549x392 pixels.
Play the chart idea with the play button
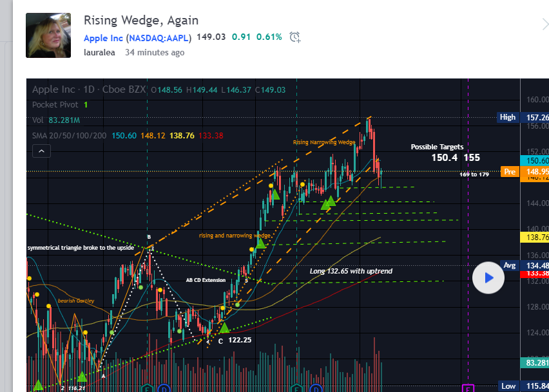click(x=488, y=277)
